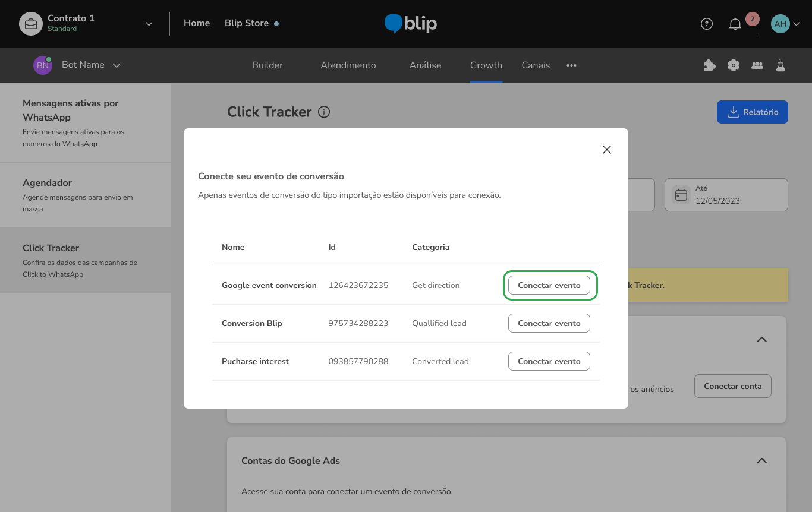Click the help question mark icon
812x512 pixels.
point(706,24)
